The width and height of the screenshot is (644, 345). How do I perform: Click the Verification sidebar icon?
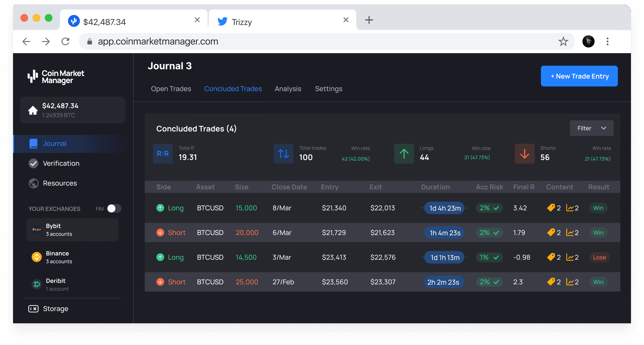pyautogui.click(x=34, y=163)
